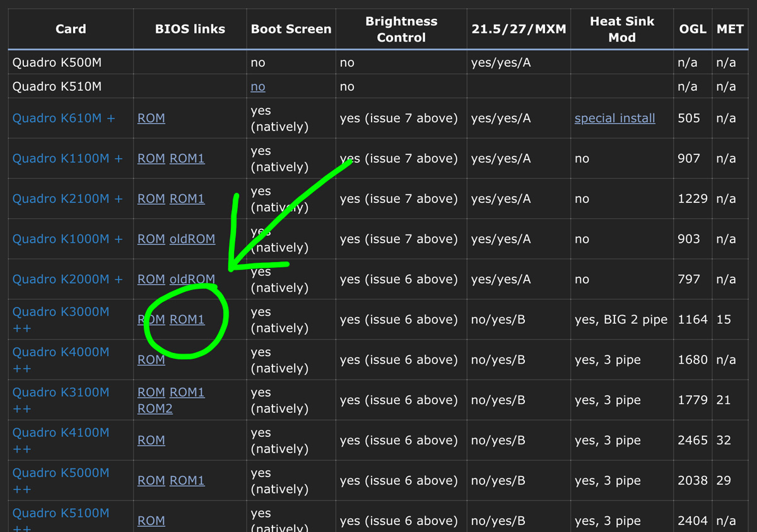Follow the 'special install' heat sink link

coord(615,118)
